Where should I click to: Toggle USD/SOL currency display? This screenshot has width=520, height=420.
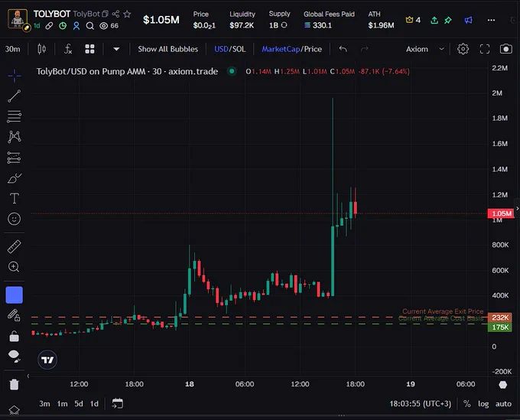pyautogui.click(x=230, y=49)
